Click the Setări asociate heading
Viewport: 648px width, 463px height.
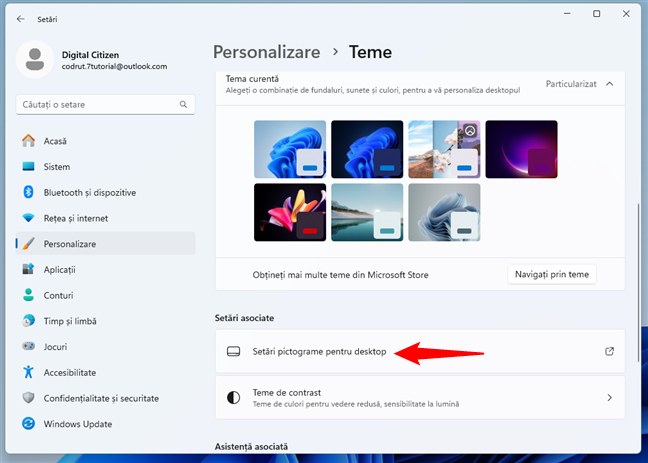point(244,318)
